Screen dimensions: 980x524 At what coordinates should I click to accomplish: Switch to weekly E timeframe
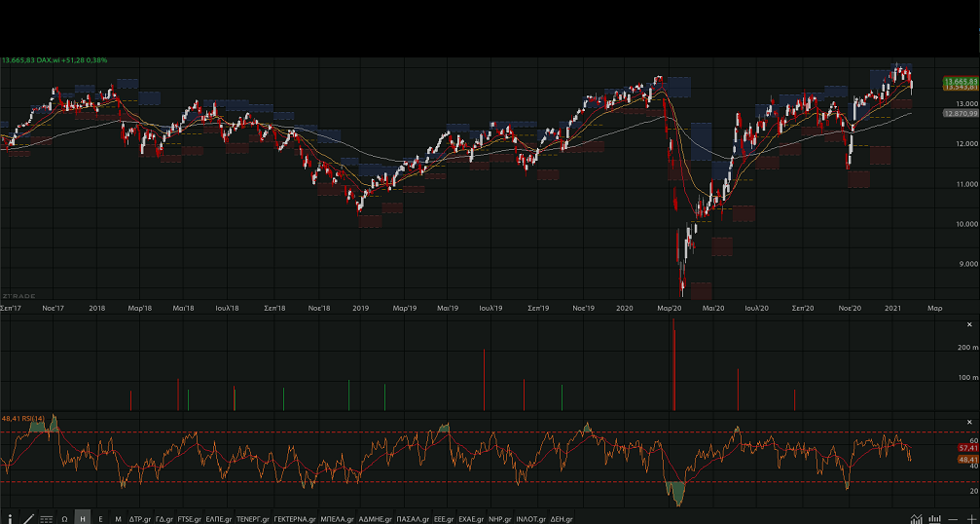[100, 519]
